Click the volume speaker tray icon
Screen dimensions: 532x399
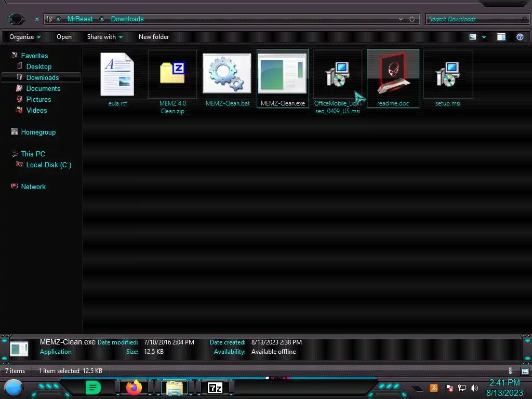point(474,388)
